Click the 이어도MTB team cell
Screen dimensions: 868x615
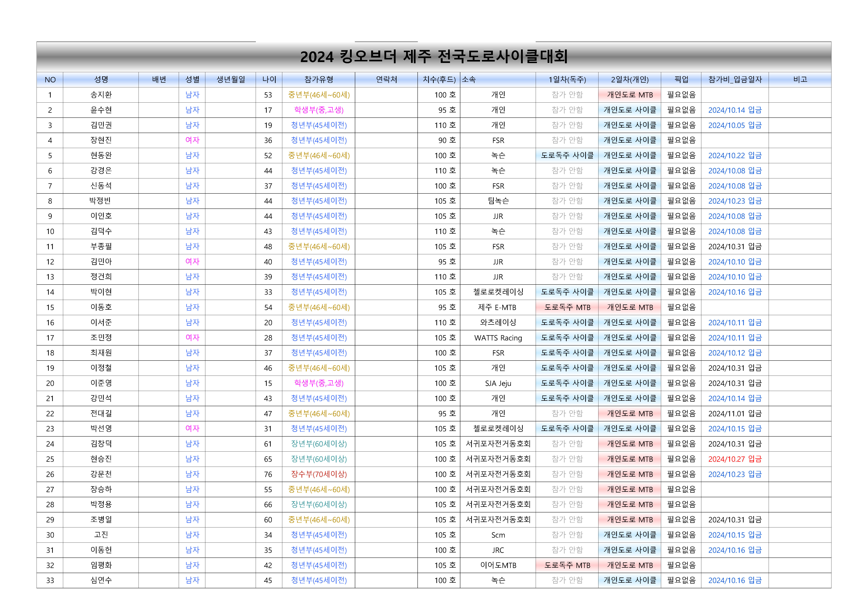(x=498, y=565)
